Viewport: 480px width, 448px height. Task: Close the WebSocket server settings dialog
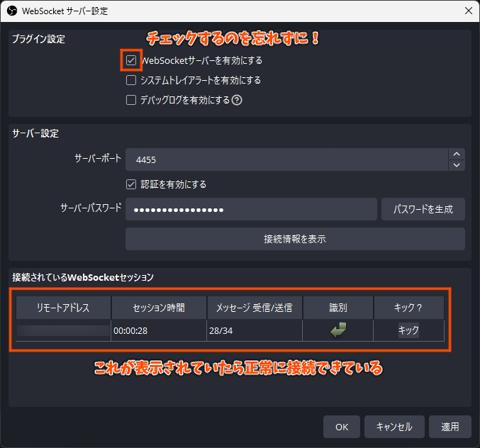click(467, 11)
